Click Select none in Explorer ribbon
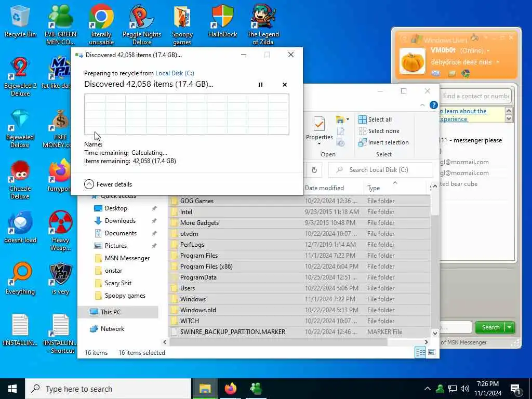Image resolution: width=532 pixels, height=399 pixels. click(379, 131)
